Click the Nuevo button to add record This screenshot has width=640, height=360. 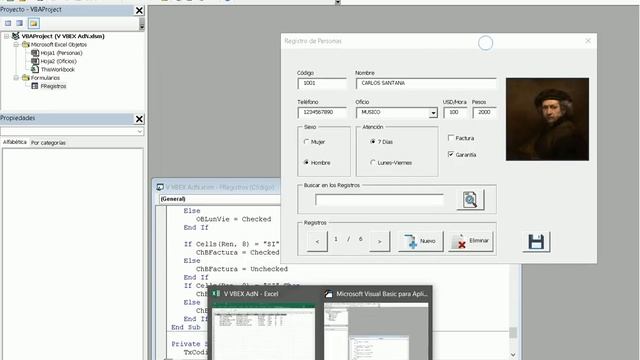420,241
